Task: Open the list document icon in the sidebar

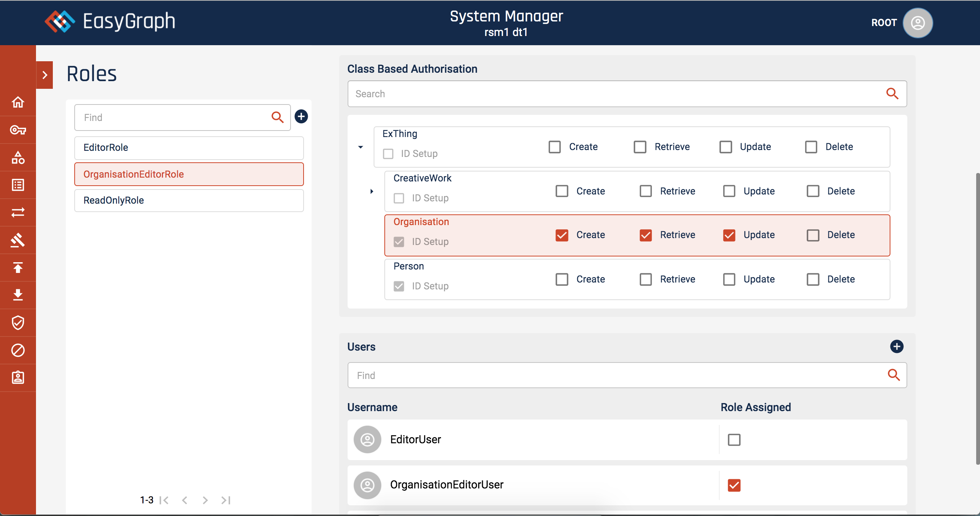Action: [18, 185]
